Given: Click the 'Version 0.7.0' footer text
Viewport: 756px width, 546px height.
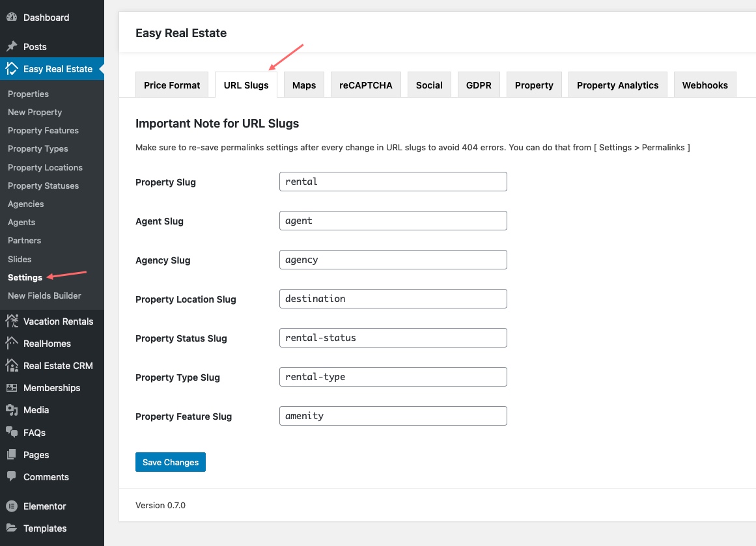Looking at the screenshot, I should pyautogui.click(x=160, y=505).
